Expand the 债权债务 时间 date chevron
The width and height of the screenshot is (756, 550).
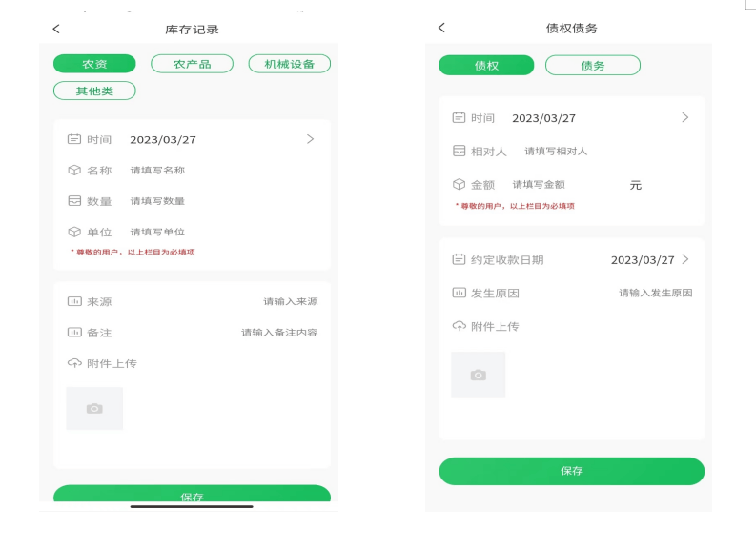click(684, 117)
